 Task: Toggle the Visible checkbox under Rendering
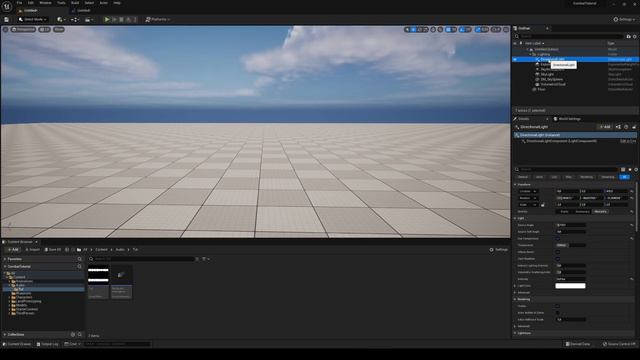(558, 306)
